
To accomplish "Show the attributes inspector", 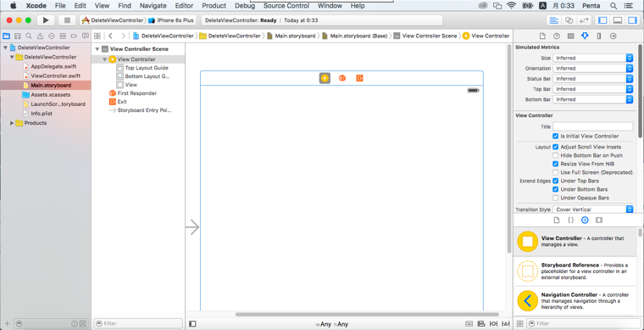I will [585, 36].
